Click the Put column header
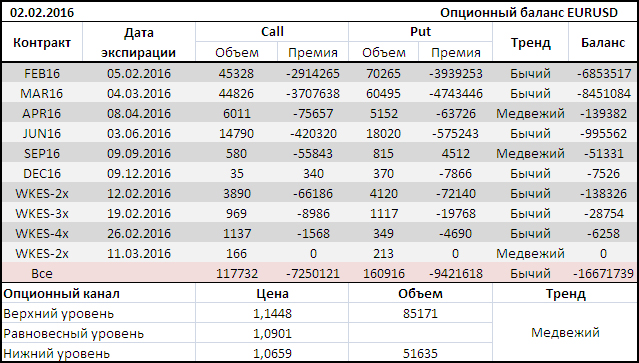The width and height of the screenshot is (639, 363). [x=420, y=32]
